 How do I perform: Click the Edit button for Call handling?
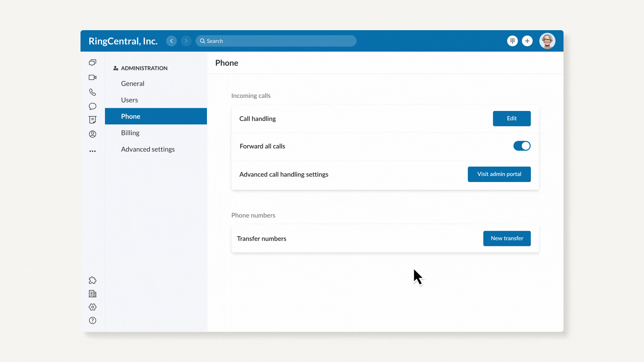512,118
